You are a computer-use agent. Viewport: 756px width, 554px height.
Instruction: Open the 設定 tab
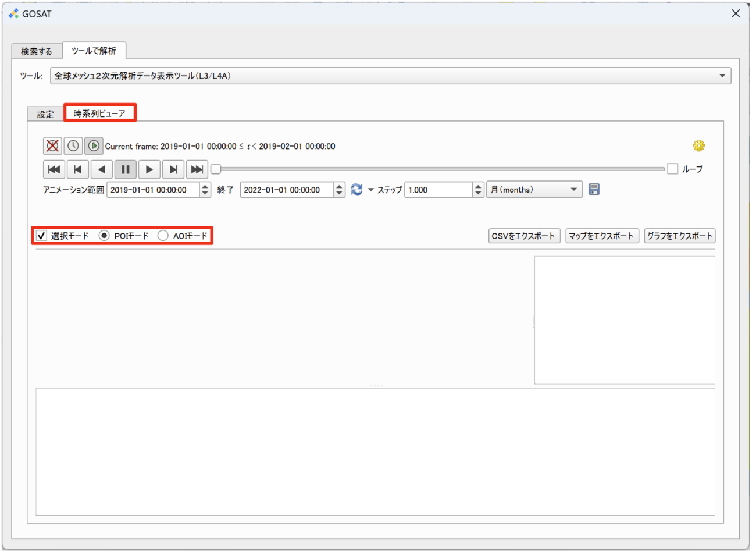(45, 114)
